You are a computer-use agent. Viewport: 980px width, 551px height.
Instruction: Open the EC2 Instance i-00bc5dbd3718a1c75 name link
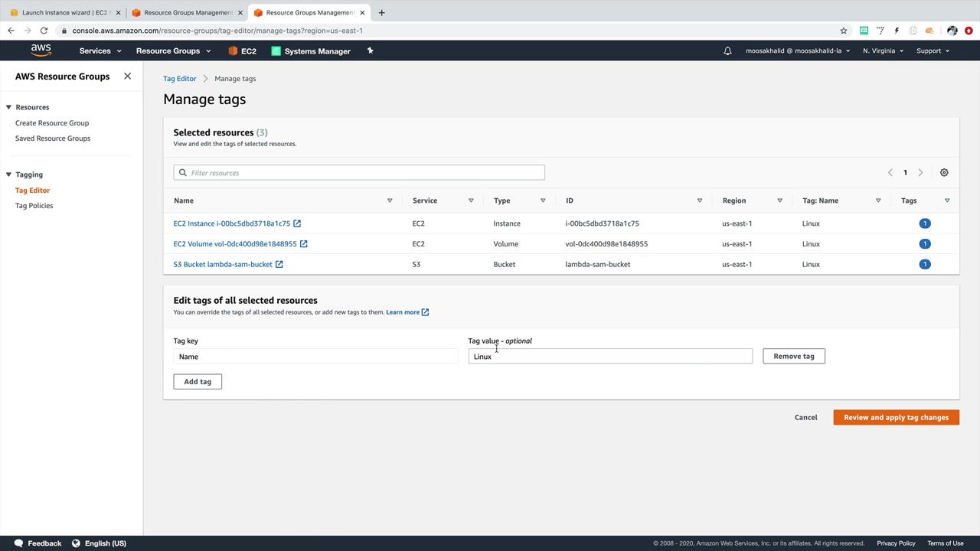(x=232, y=223)
